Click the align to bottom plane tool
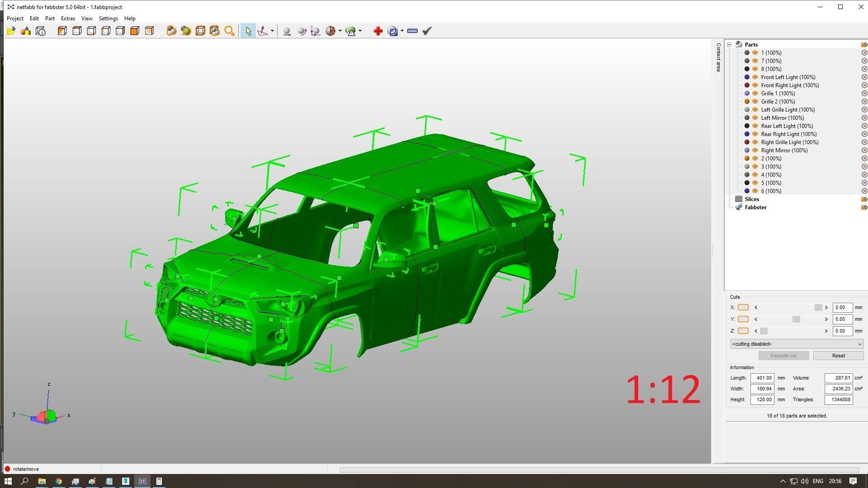Image resolution: width=868 pixels, height=488 pixels. pyautogui.click(x=263, y=31)
